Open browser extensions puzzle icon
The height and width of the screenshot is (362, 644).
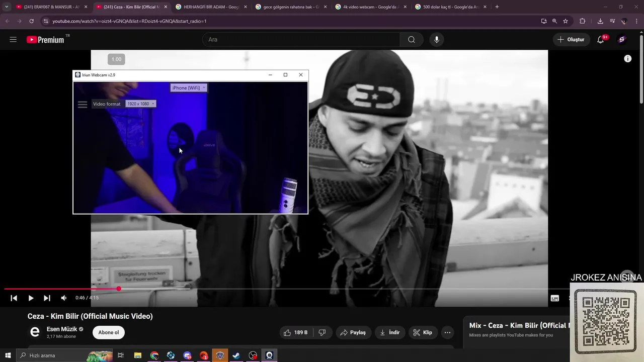[583, 21]
